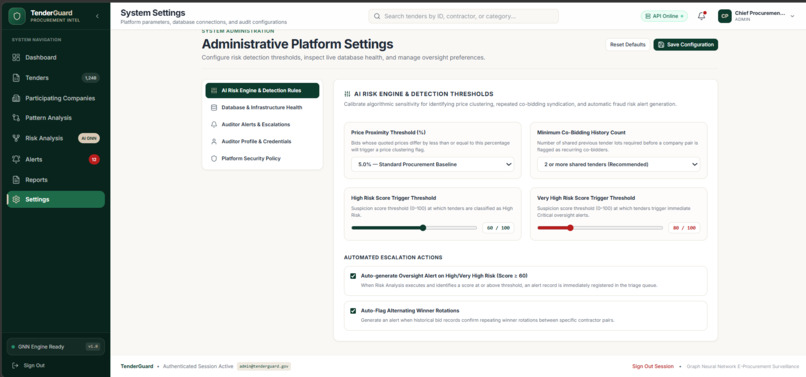This screenshot has width=806, height=377.
Task: Click the admin@tenderguard.gov email tag
Action: coord(264,367)
